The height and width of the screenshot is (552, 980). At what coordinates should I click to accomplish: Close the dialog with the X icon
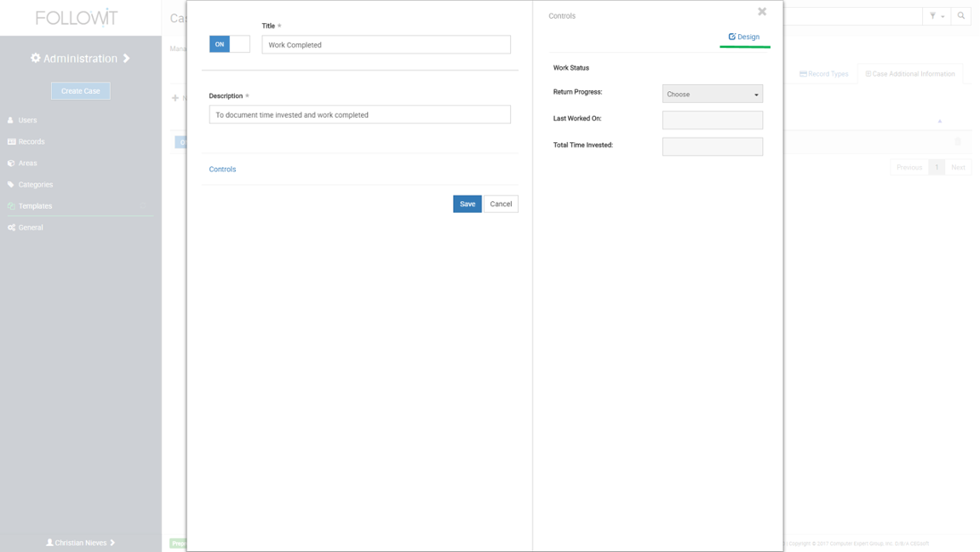762,12
